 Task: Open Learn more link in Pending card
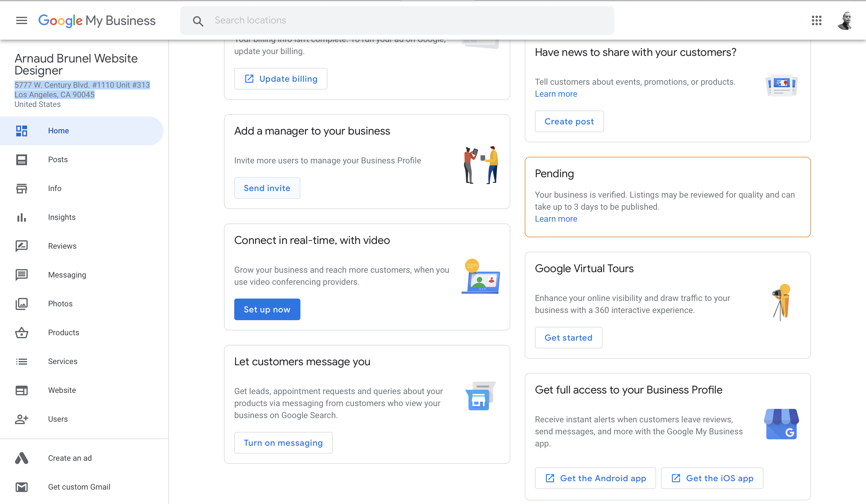pyautogui.click(x=556, y=219)
